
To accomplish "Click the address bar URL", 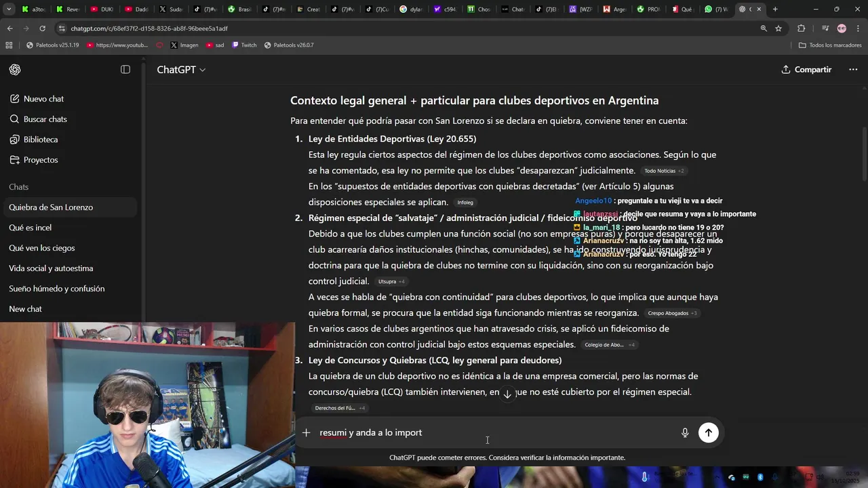I will click(x=149, y=28).
